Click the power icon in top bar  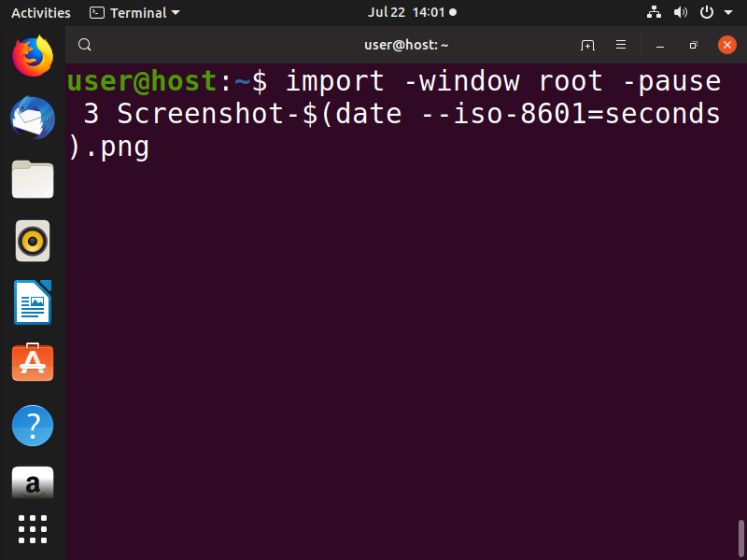(x=707, y=13)
